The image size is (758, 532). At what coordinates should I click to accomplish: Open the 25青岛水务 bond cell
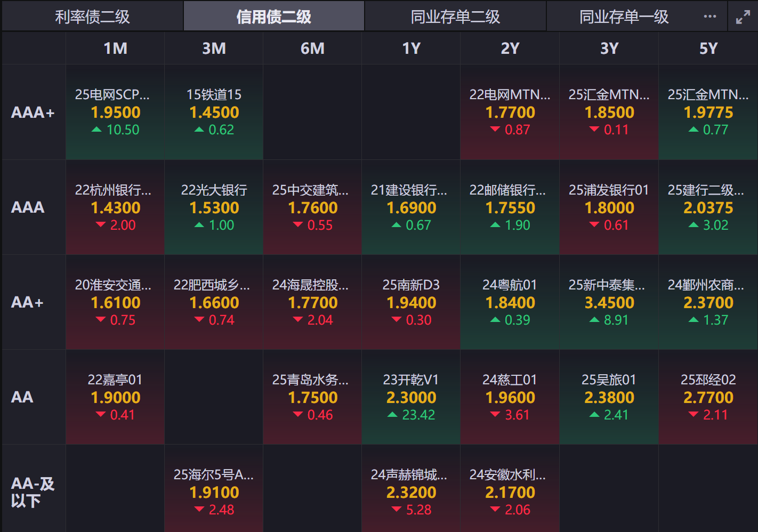click(312, 397)
